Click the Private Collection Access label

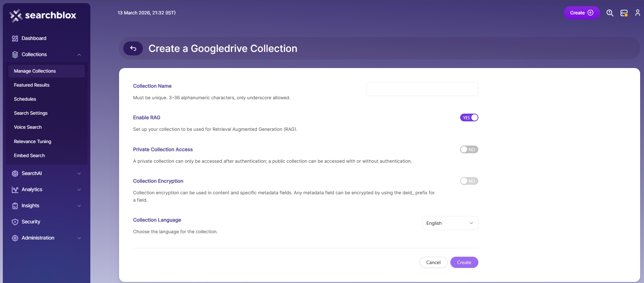point(163,149)
